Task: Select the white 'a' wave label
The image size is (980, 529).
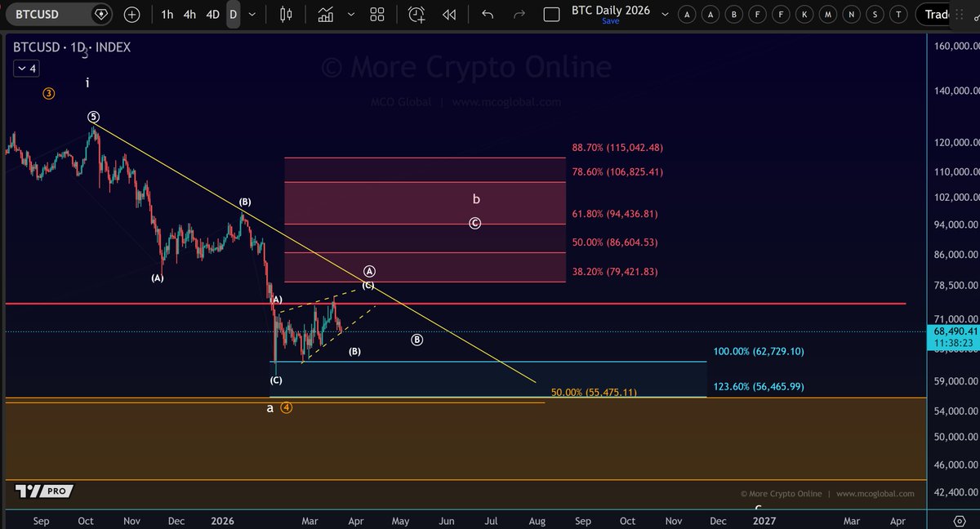Action: [x=270, y=407]
